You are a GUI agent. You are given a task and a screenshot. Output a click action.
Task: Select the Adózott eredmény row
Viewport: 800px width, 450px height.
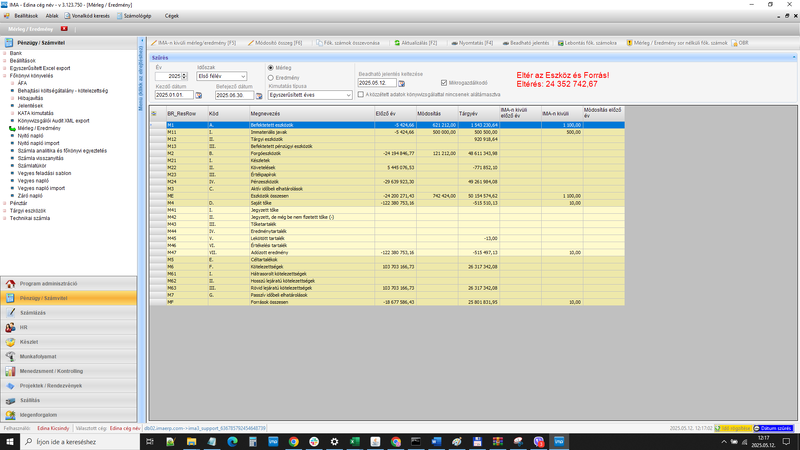pyautogui.click(x=387, y=253)
